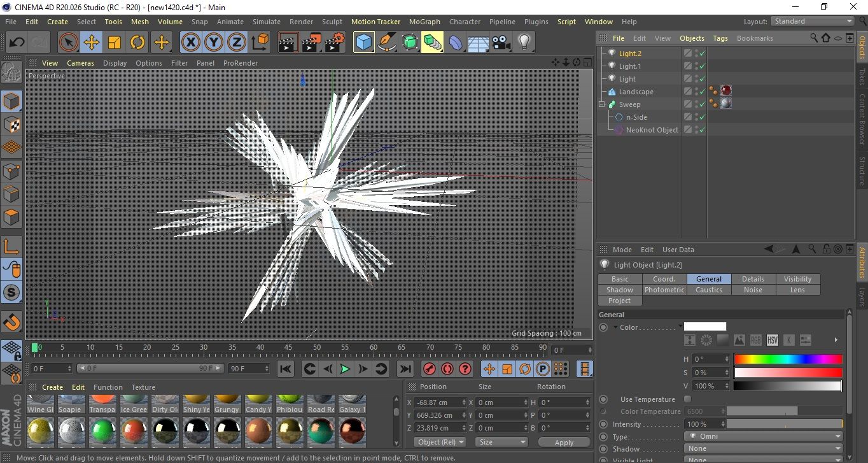Toggle the Landscape object's green enable checkmark
The height and width of the screenshot is (463, 868).
[702, 92]
